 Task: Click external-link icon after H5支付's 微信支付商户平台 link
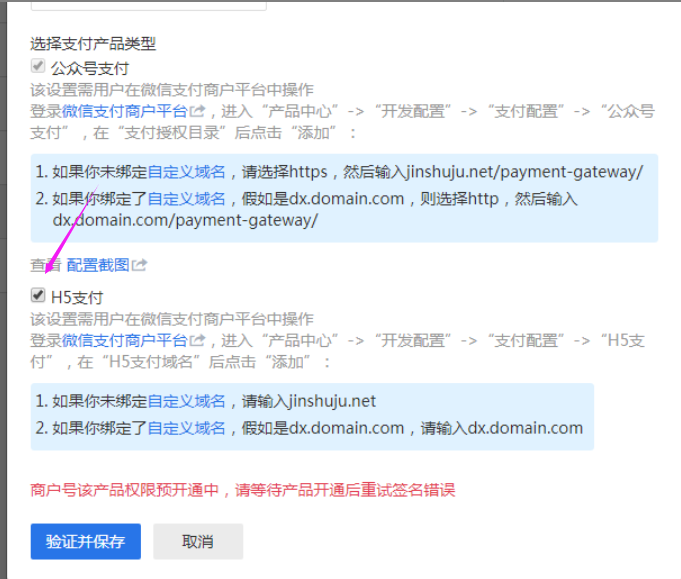click(x=197, y=340)
